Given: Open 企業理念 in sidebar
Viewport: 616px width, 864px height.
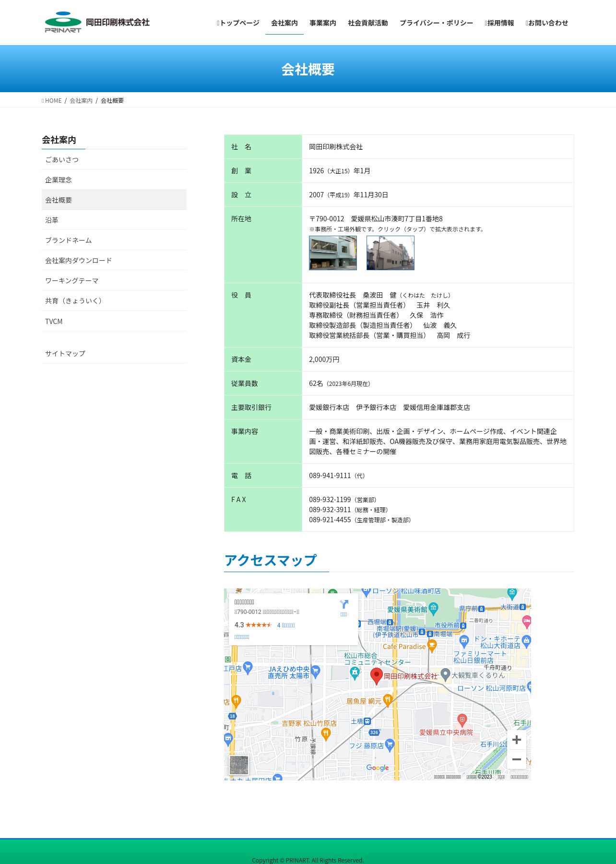Looking at the screenshot, I should click(x=114, y=180).
